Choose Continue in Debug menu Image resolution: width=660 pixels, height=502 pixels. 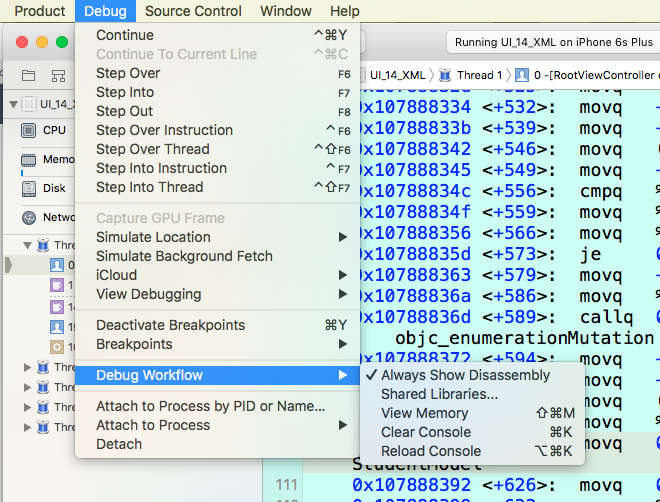tap(217, 35)
